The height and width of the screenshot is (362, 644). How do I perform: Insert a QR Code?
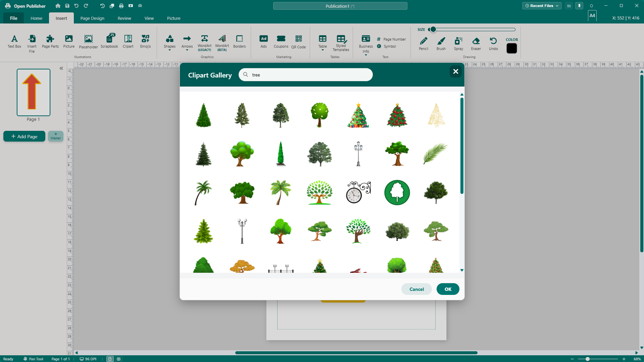298,42
